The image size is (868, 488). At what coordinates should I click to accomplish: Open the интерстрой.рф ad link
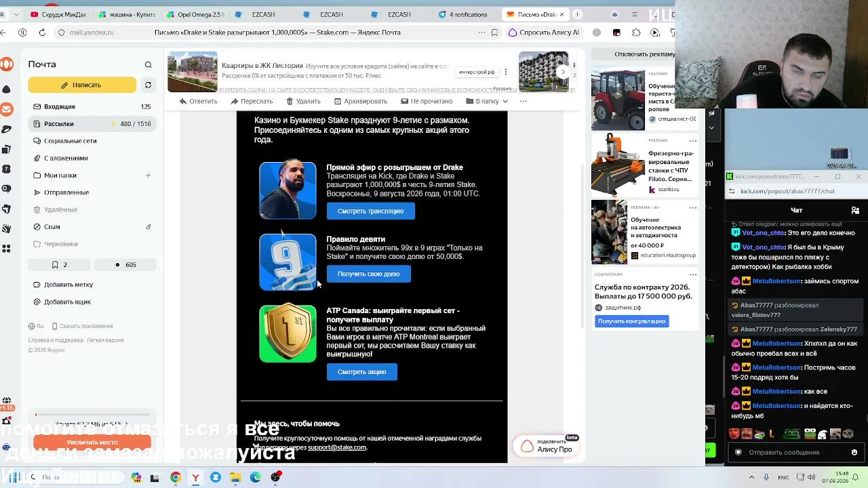pyautogui.click(x=477, y=73)
